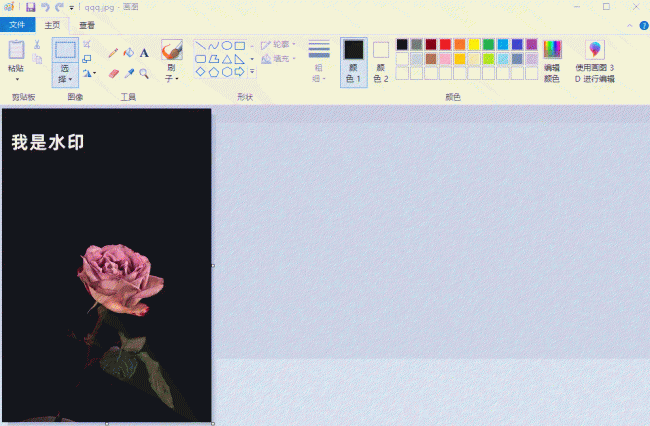Click the Crop icon in Image group

pyautogui.click(x=87, y=44)
